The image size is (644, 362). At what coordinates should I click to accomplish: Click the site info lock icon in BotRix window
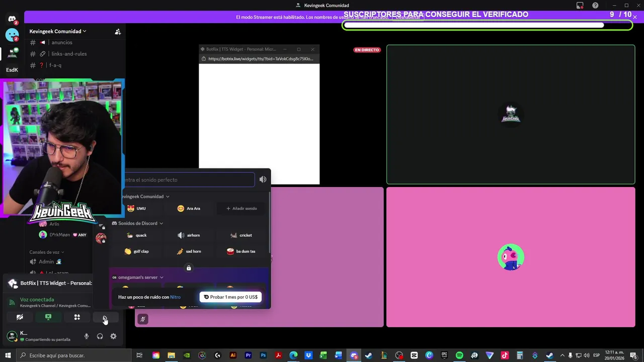[203, 59]
